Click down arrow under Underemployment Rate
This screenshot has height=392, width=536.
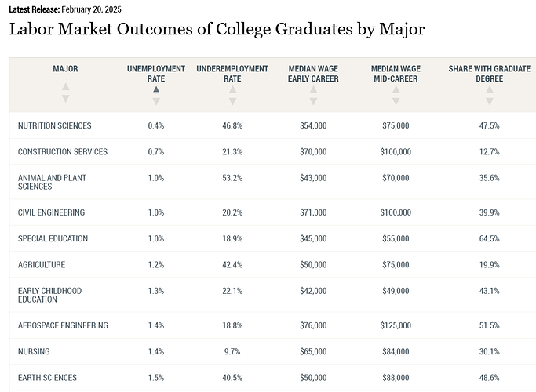[x=232, y=101]
